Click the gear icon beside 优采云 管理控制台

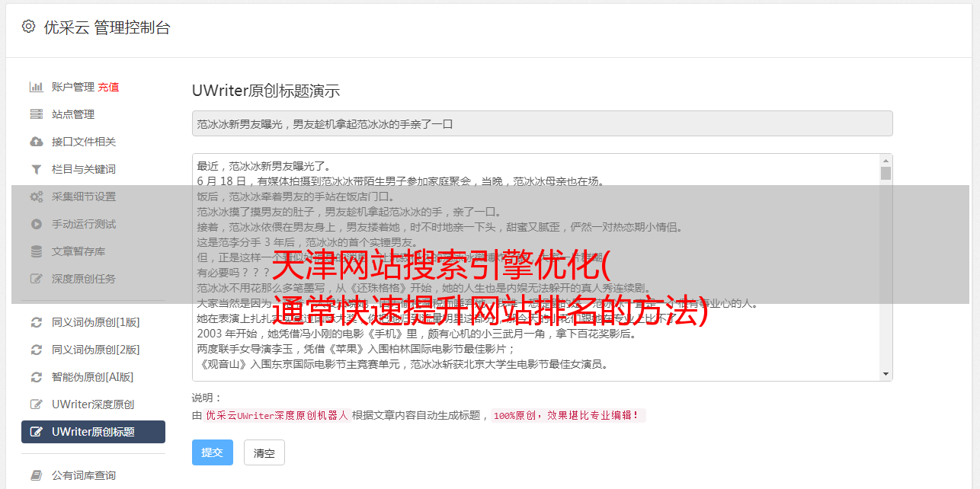pos(28,27)
